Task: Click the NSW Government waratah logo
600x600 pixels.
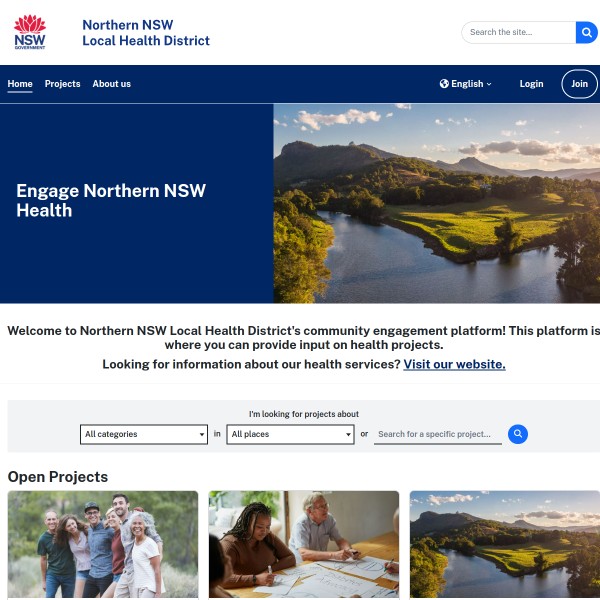Action: [x=30, y=32]
